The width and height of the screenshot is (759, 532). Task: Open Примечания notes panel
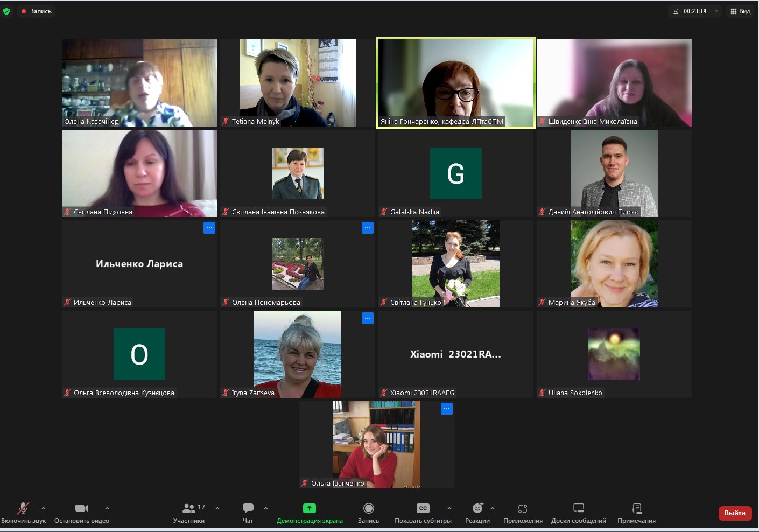(x=637, y=512)
